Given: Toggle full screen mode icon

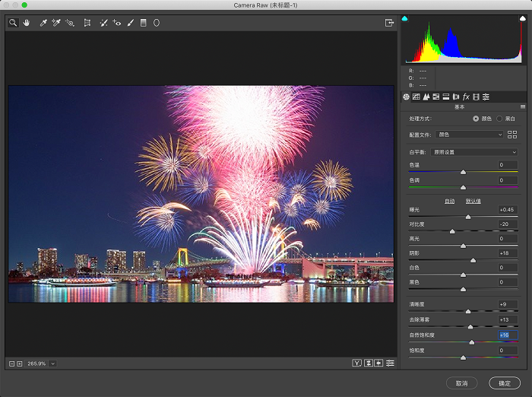Looking at the screenshot, I should 390,23.
